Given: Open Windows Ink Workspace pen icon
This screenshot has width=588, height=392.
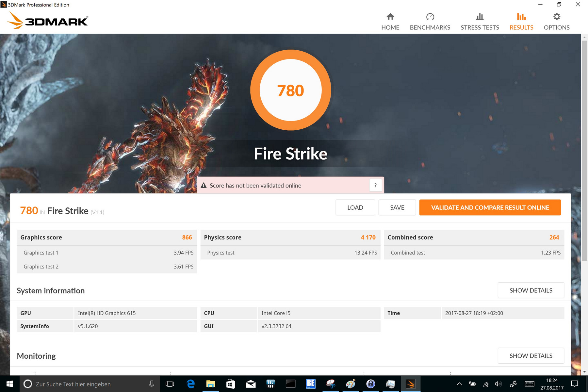Looking at the screenshot, I should [513, 384].
